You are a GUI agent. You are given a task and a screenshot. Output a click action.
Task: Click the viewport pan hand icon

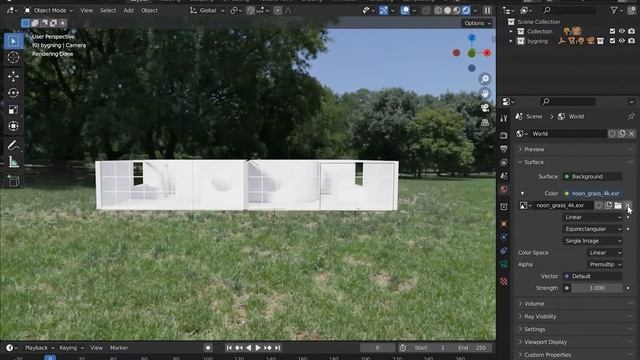click(484, 93)
